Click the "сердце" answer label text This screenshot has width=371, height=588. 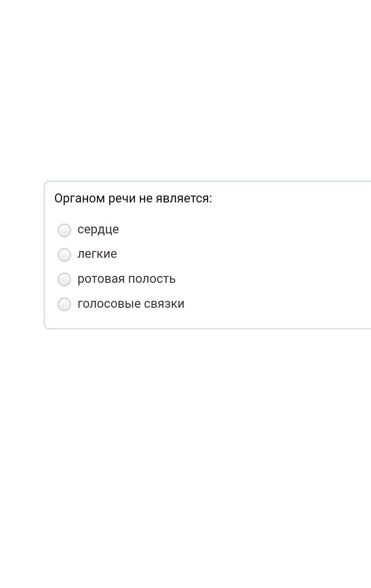tap(98, 230)
